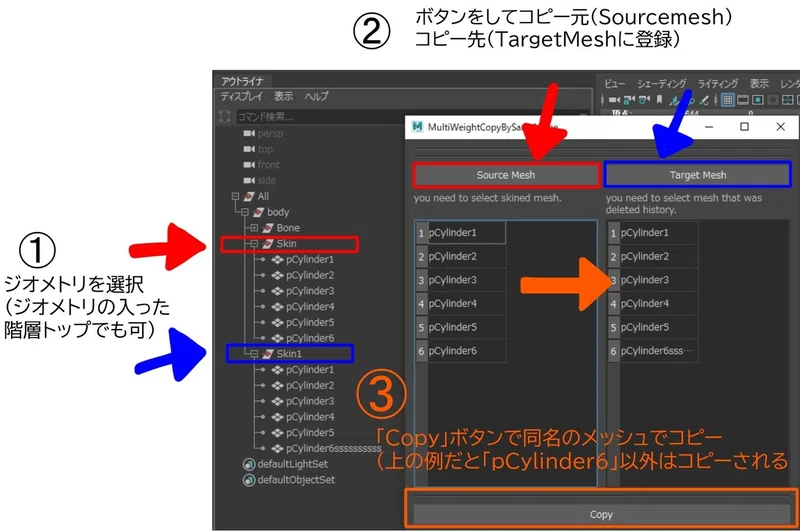The width and height of the screenshot is (800, 531).
Task: Click the defaultLightSet icon in outliner
Action: point(249,465)
